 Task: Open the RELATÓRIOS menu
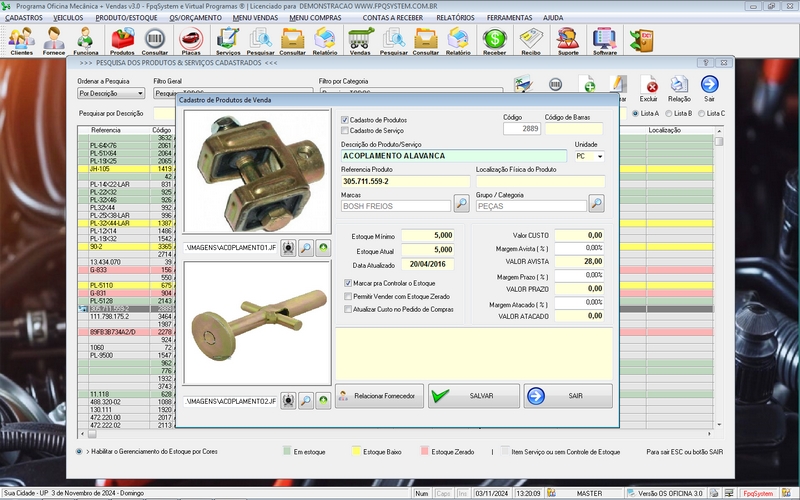point(455,18)
